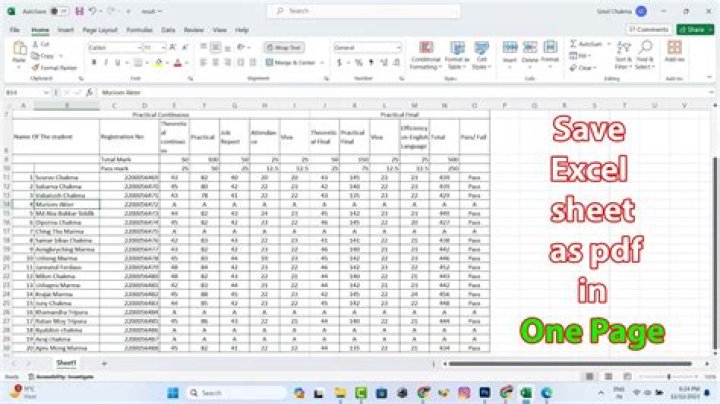
Task: Click the Font Color red A swatch
Action: (178, 62)
